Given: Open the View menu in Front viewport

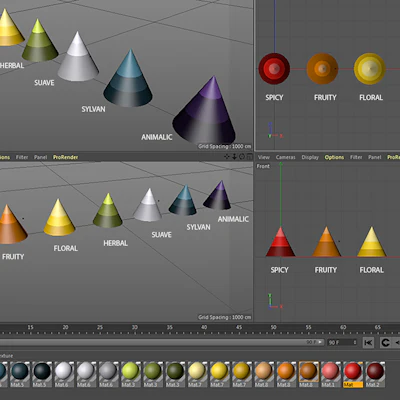Looking at the screenshot, I should tap(264, 157).
